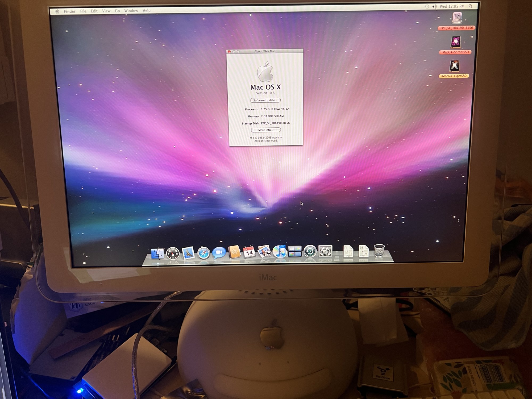The height and width of the screenshot is (399, 532).
Task: Open the Finder menu
Action: click(70, 11)
